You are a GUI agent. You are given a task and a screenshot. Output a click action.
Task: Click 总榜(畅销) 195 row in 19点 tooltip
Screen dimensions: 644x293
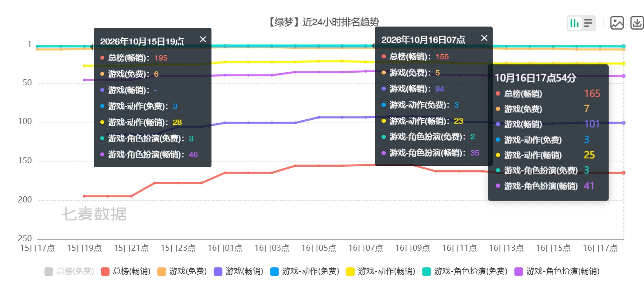point(134,58)
